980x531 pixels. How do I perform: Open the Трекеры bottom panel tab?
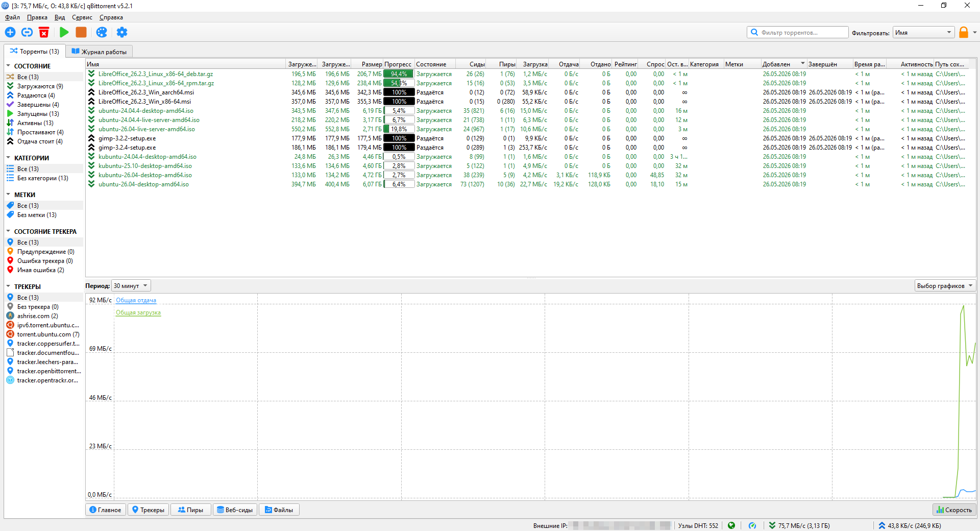[x=148, y=510]
